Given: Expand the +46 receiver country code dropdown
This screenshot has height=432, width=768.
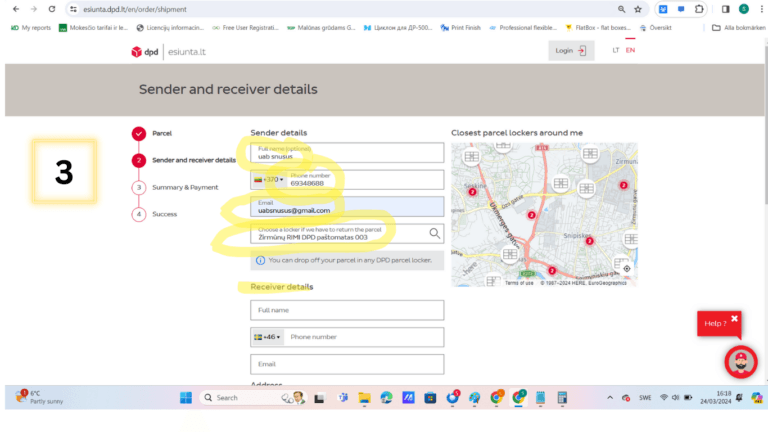Looking at the screenshot, I should 266,337.
